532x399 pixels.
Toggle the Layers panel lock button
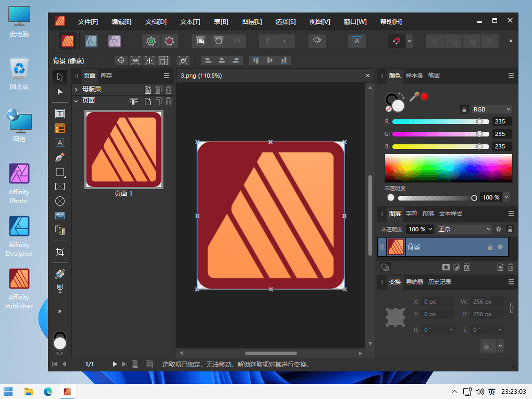[x=510, y=229]
